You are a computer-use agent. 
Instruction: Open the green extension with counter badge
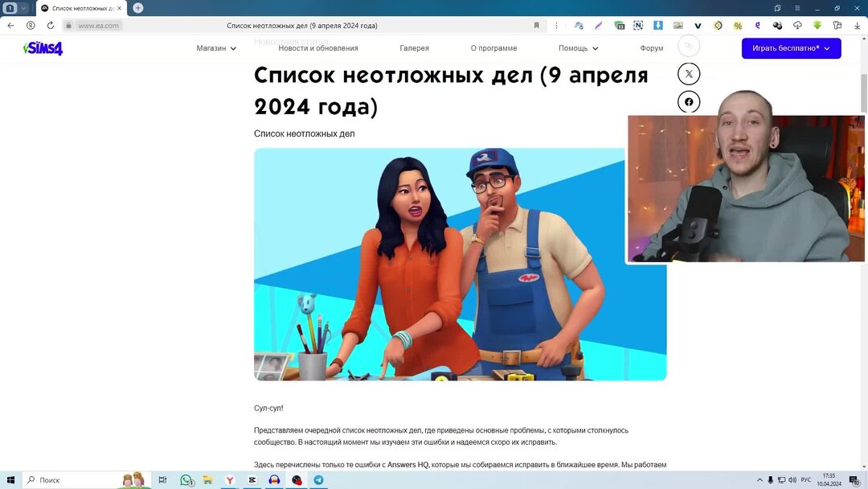pos(620,26)
